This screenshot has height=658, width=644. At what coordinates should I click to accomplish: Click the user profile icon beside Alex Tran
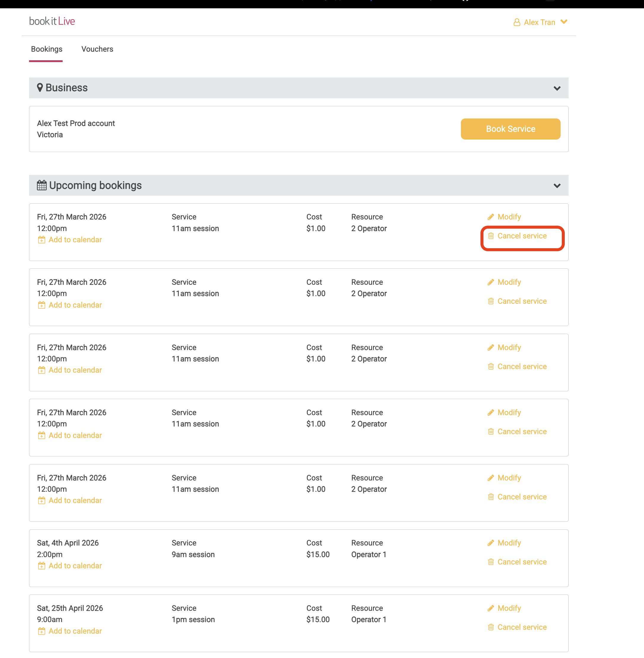(516, 22)
